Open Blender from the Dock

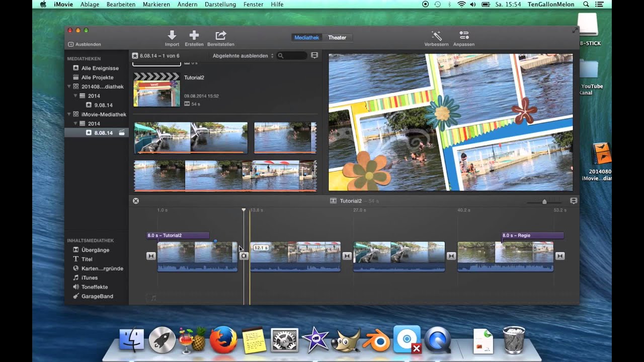tap(375, 340)
